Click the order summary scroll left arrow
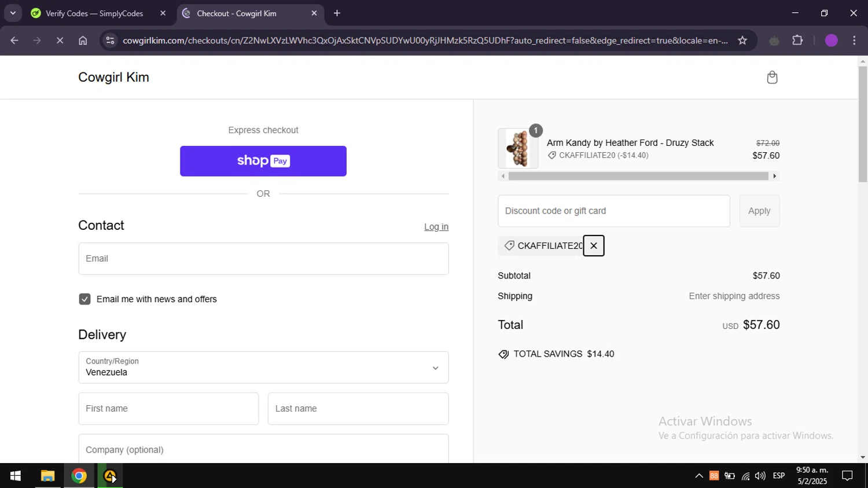The width and height of the screenshot is (868, 488). pyautogui.click(x=503, y=176)
